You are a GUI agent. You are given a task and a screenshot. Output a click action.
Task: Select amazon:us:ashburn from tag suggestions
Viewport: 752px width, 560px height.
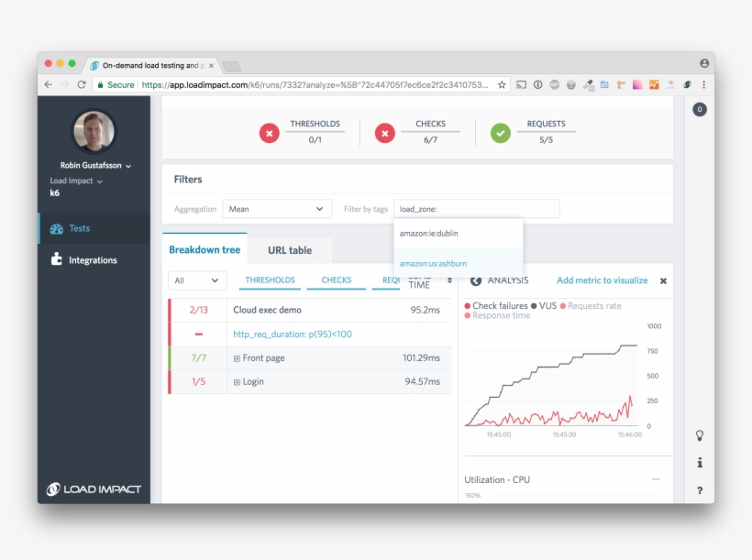click(433, 264)
